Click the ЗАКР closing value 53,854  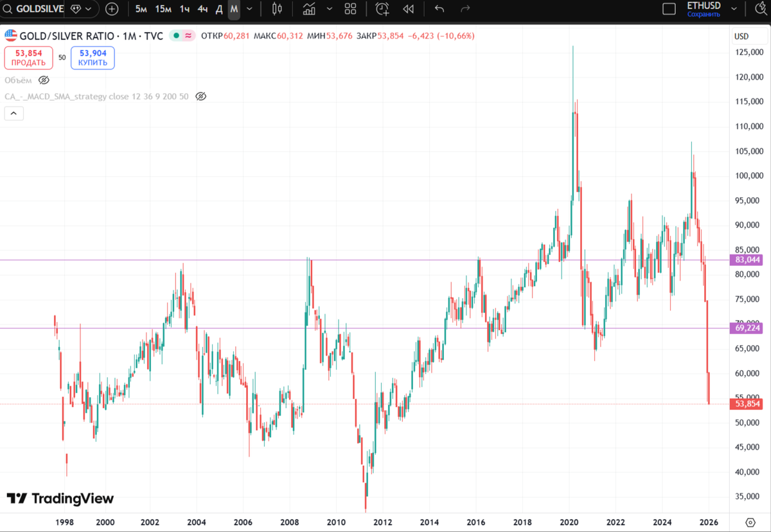[x=391, y=36]
